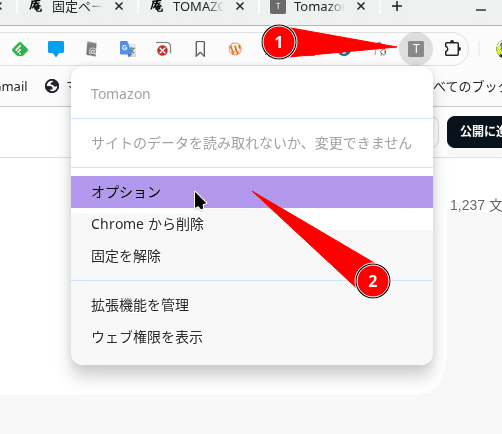Select ウェブ権限を表示 menu entry

(252, 337)
